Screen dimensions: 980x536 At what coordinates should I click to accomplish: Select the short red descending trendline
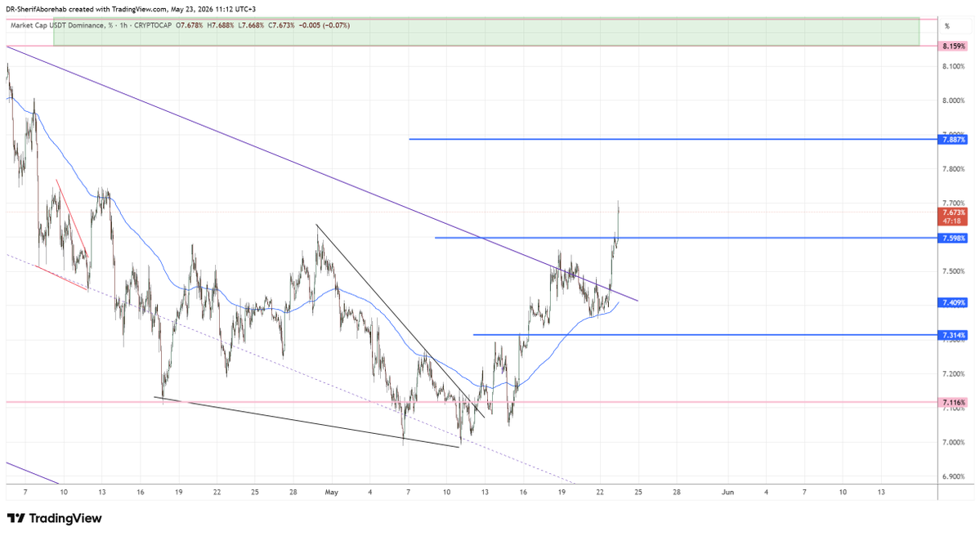72,217
